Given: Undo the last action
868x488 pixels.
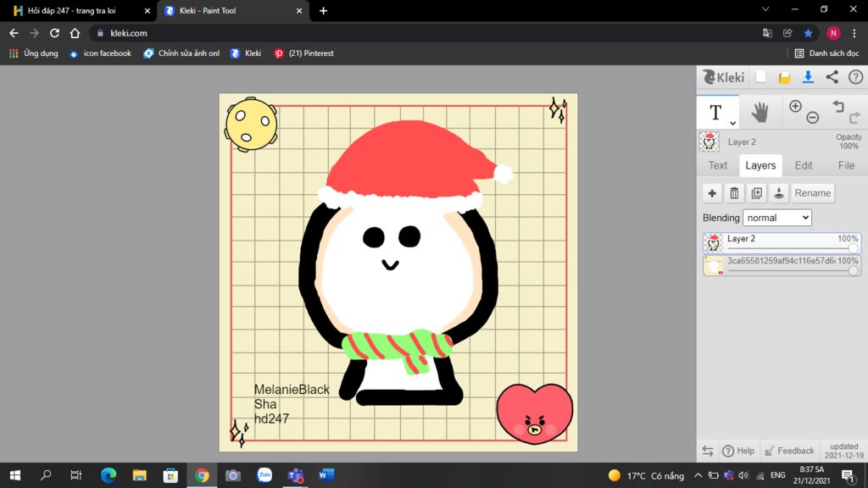Looking at the screenshot, I should click(838, 106).
